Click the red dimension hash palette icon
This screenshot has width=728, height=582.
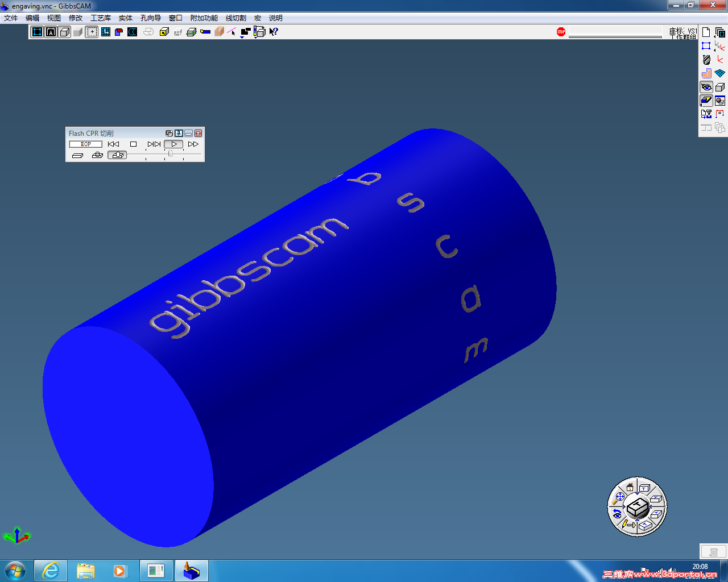tap(720, 114)
